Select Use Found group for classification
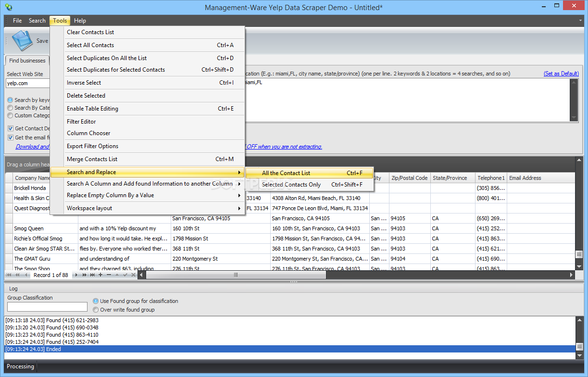 coord(96,301)
